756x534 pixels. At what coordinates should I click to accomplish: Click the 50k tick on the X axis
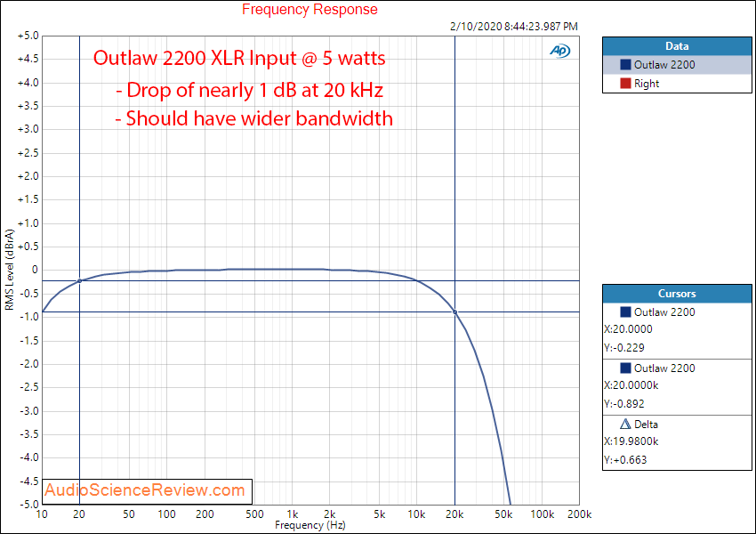point(503,514)
